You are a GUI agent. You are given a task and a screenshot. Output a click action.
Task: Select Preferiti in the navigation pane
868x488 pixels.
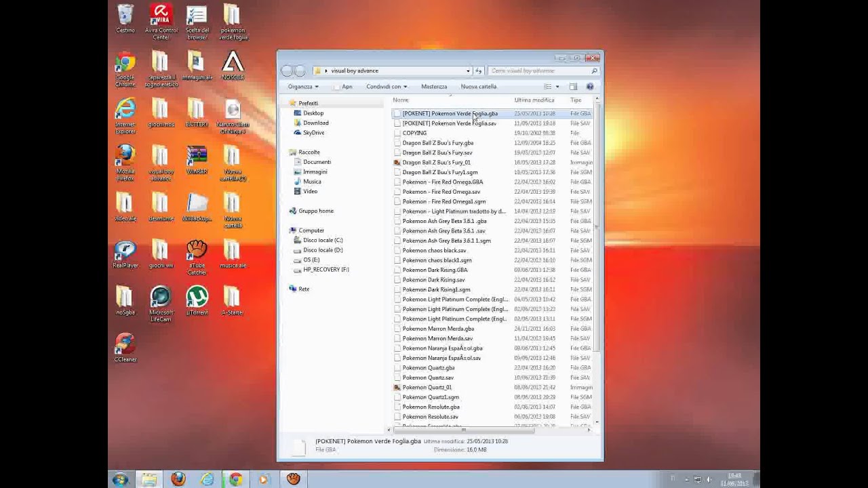point(308,104)
